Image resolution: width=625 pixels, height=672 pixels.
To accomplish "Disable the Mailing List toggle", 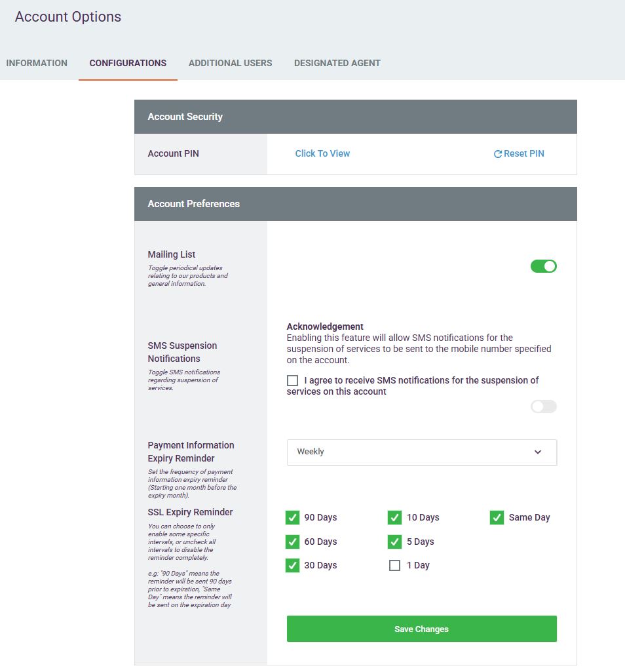I will [543, 266].
